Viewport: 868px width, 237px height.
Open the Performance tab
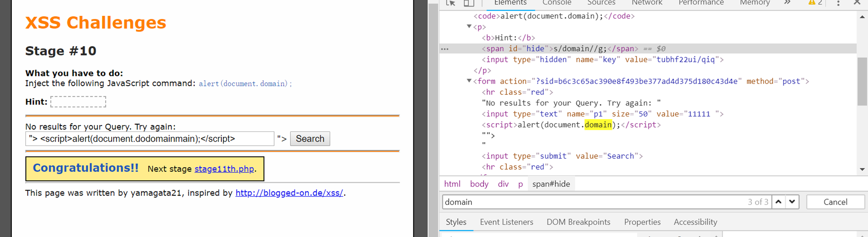click(x=701, y=3)
